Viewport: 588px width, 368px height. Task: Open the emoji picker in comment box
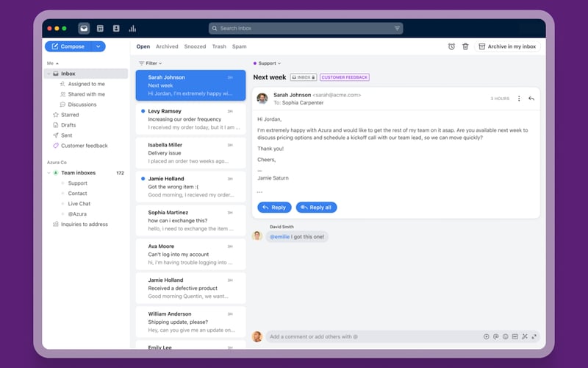[506, 336]
